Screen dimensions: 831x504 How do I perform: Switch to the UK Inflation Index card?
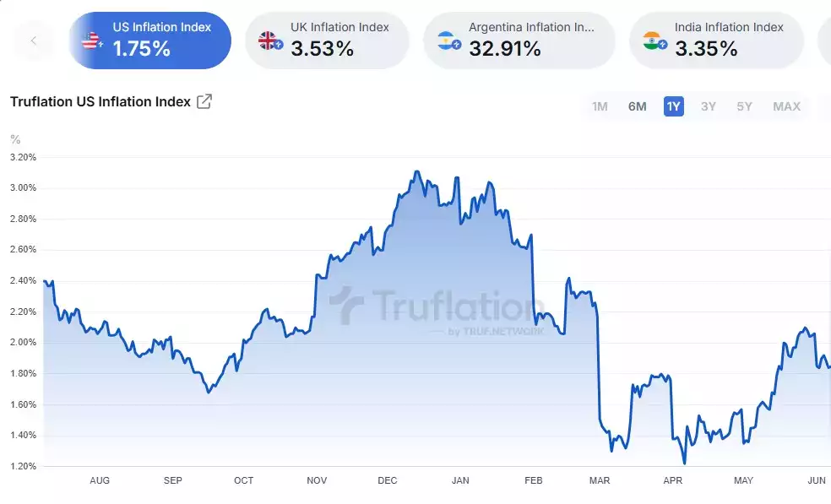327,40
